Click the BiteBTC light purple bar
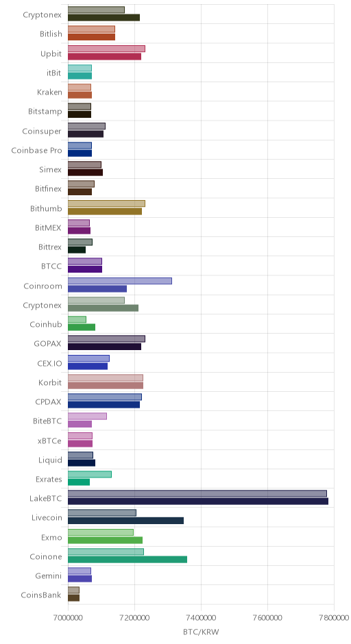Screen dimensions: 351x644 87,416
